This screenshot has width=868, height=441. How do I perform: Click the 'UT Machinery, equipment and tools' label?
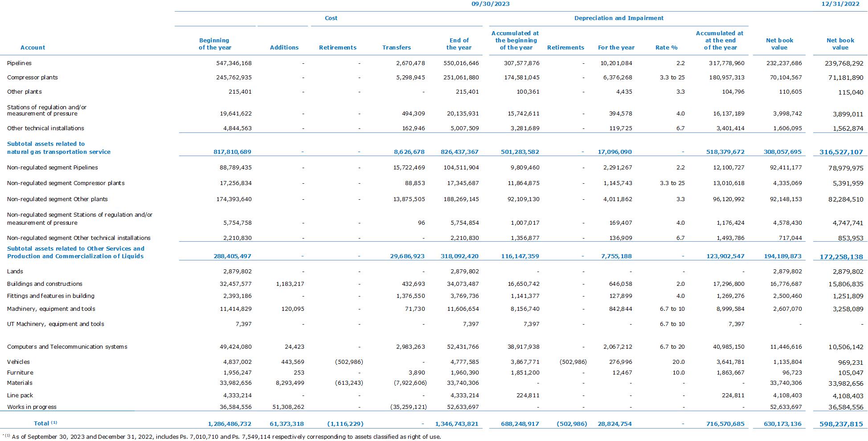coord(56,324)
